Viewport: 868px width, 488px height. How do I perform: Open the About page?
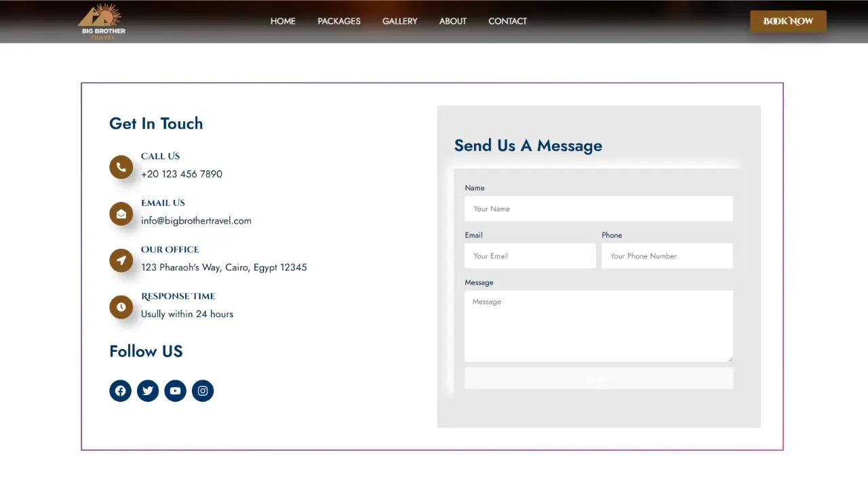(x=452, y=21)
